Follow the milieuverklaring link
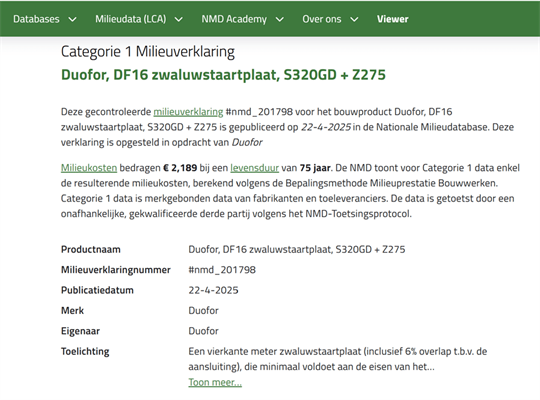This screenshot has height=400, width=540. pyautogui.click(x=188, y=112)
